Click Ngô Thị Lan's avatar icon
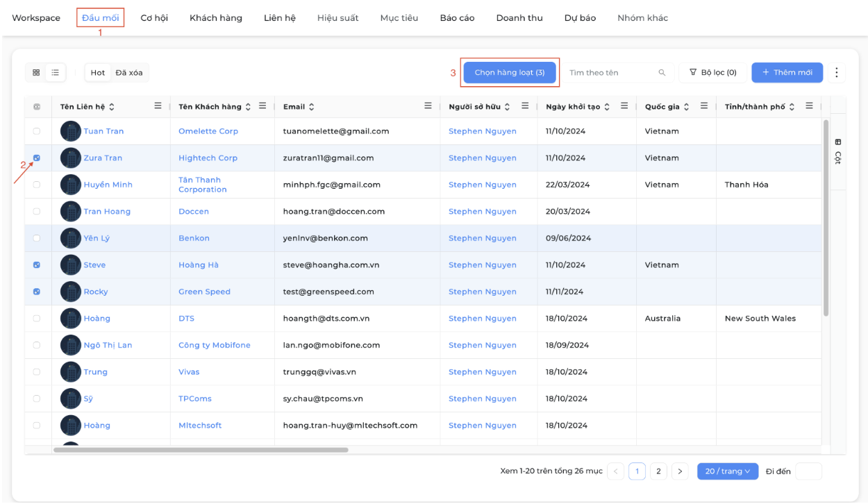868x504 pixels. point(71,345)
